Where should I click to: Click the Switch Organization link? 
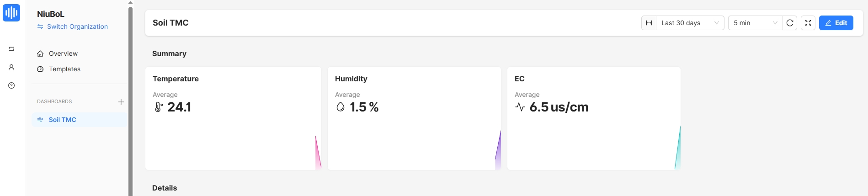coord(77,26)
